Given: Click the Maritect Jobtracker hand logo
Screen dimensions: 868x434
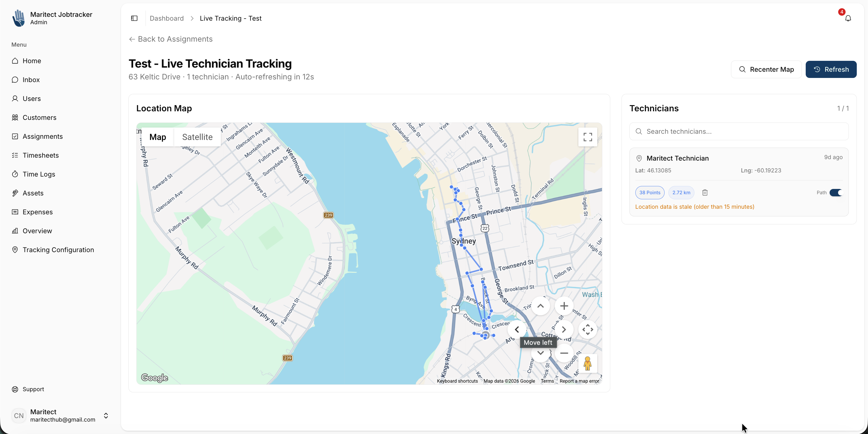Looking at the screenshot, I should tap(19, 18).
